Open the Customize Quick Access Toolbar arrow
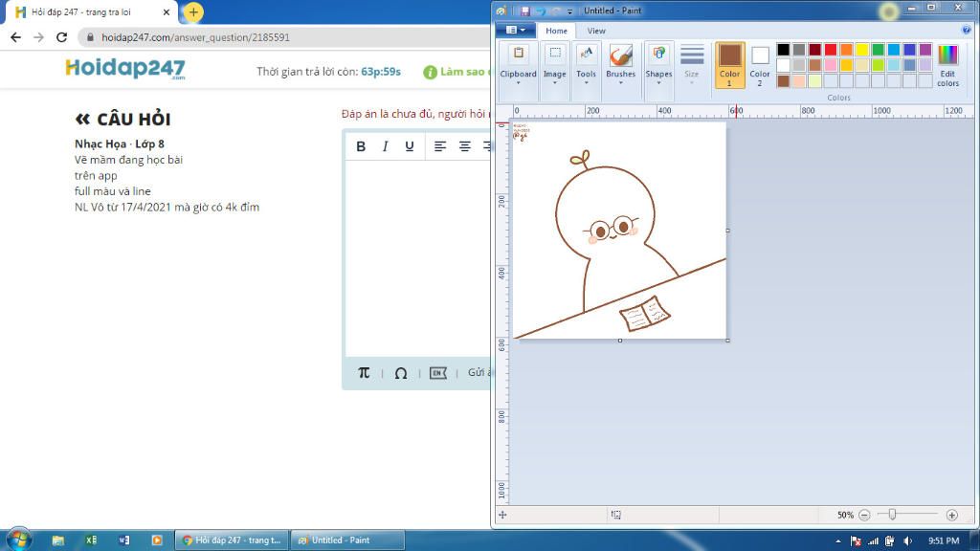The height and width of the screenshot is (551, 980). [x=569, y=11]
